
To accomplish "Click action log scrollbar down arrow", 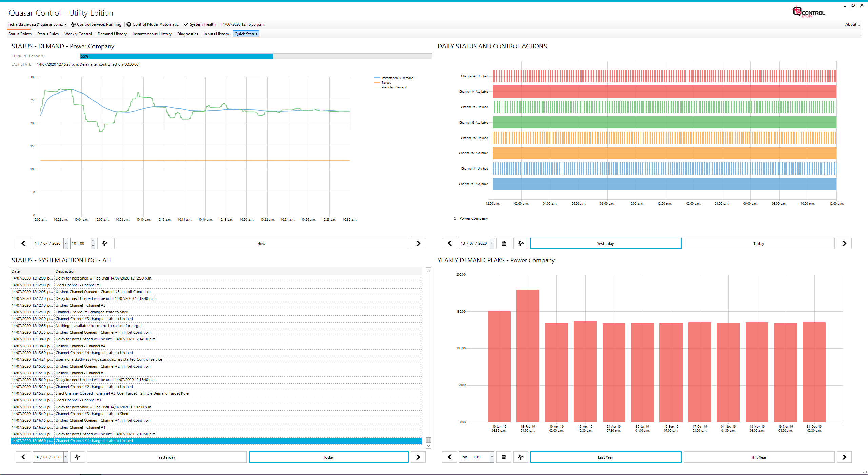I will click(x=428, y=446).
